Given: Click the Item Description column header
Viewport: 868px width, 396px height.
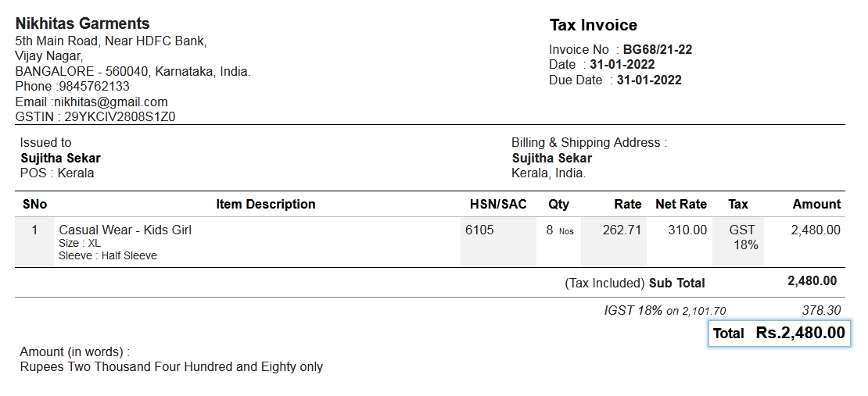Looking at the screenshot, I should tap(266, 204).
